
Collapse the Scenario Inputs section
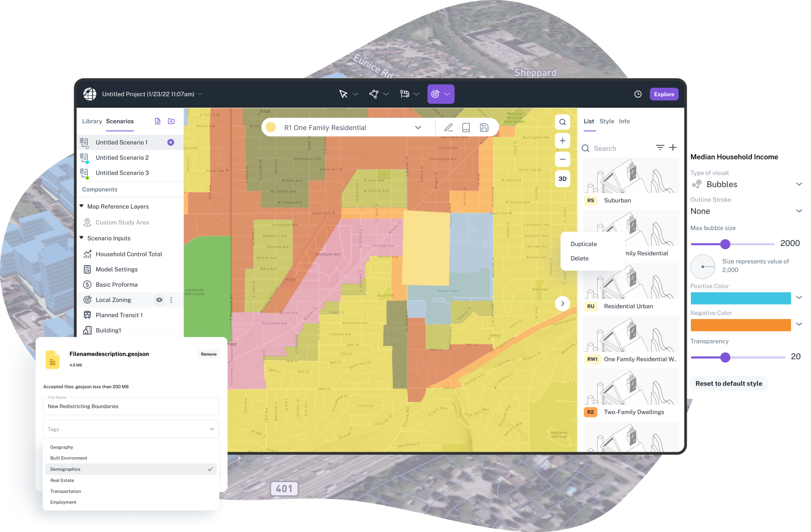[x=82, y=238]
